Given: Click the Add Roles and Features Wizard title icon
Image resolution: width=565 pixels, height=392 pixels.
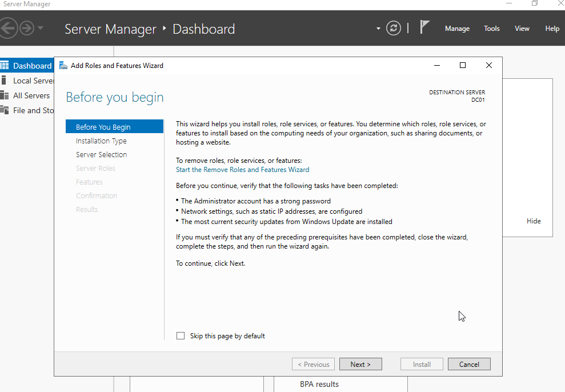Looking at the screenshot, I should click(63, 65).
